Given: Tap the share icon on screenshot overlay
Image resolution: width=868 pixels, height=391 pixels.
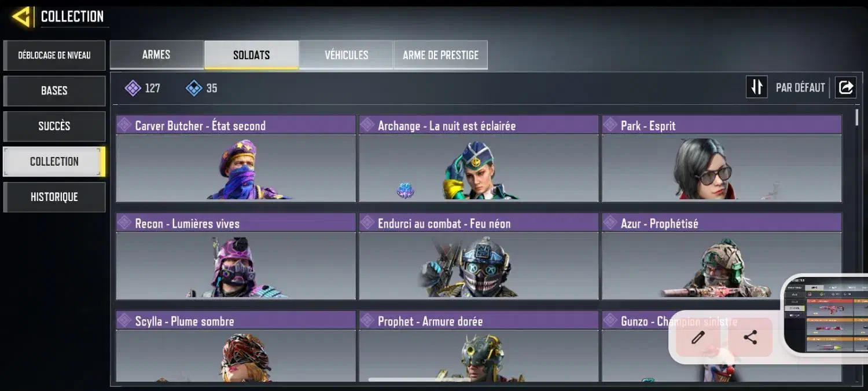Looking at the screenshot, I should (x=750, y=337).
